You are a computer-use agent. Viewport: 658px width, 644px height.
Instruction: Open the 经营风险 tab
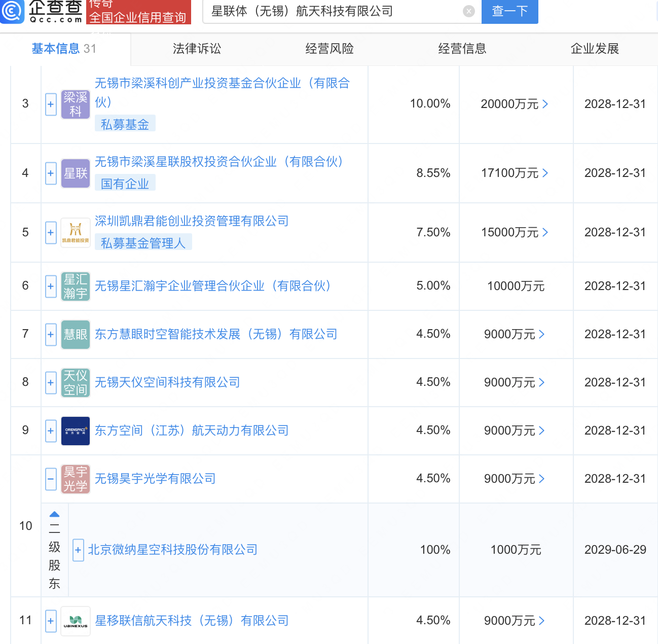click(x=330, y=49)
